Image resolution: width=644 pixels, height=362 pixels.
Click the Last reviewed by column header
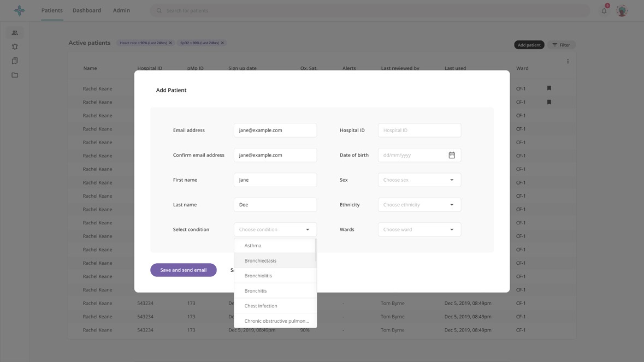pos(400,68)
